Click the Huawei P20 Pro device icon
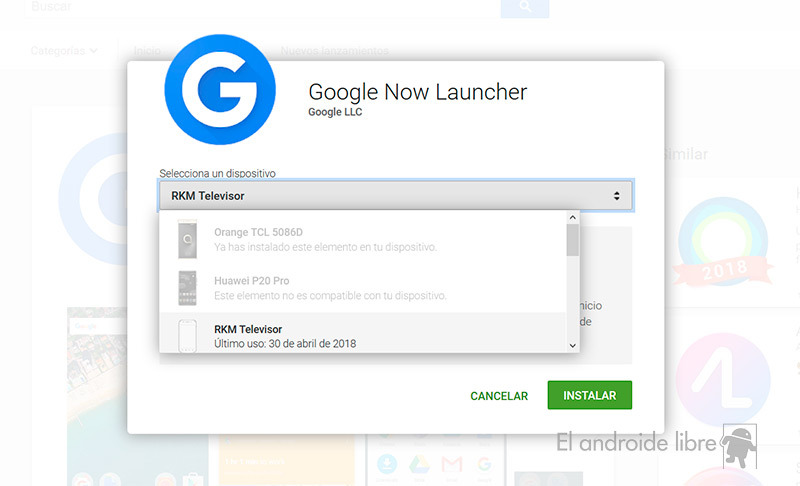The width and height of the screenshot is (800, 486). [187, 288]
